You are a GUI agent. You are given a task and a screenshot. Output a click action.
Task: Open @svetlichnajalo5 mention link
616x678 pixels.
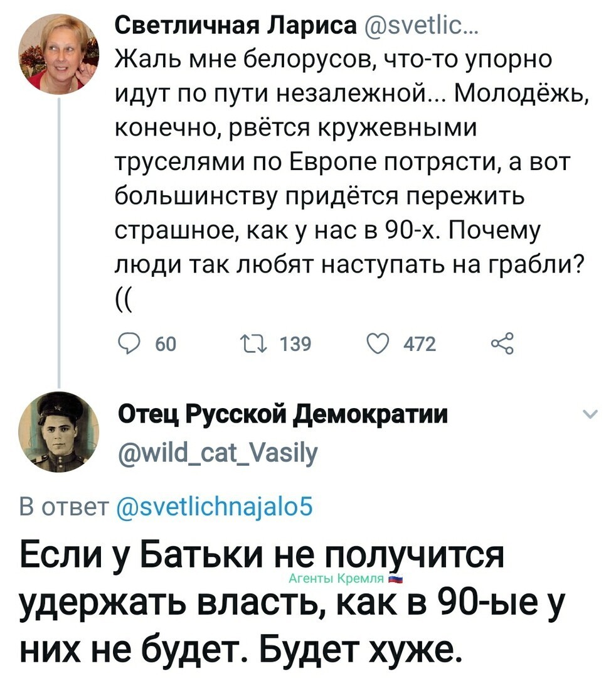(215, 507)
